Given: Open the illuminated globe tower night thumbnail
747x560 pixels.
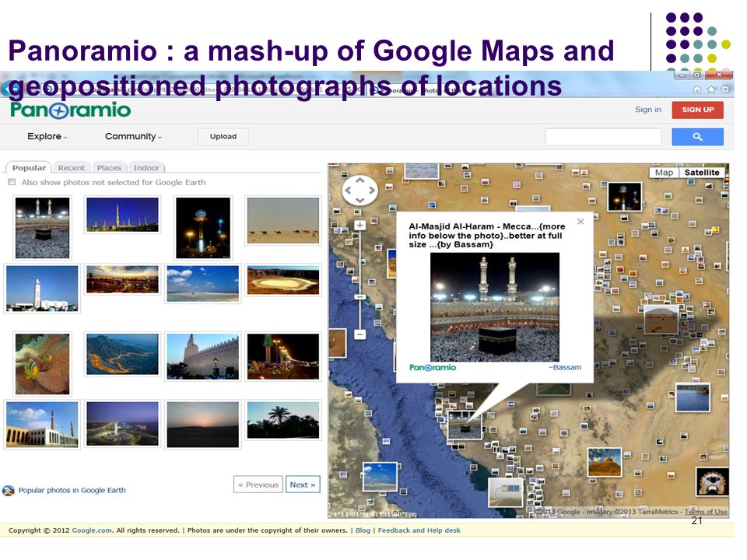Looking at the screenshot, I should pyautogui.click(x=203, y=228).
